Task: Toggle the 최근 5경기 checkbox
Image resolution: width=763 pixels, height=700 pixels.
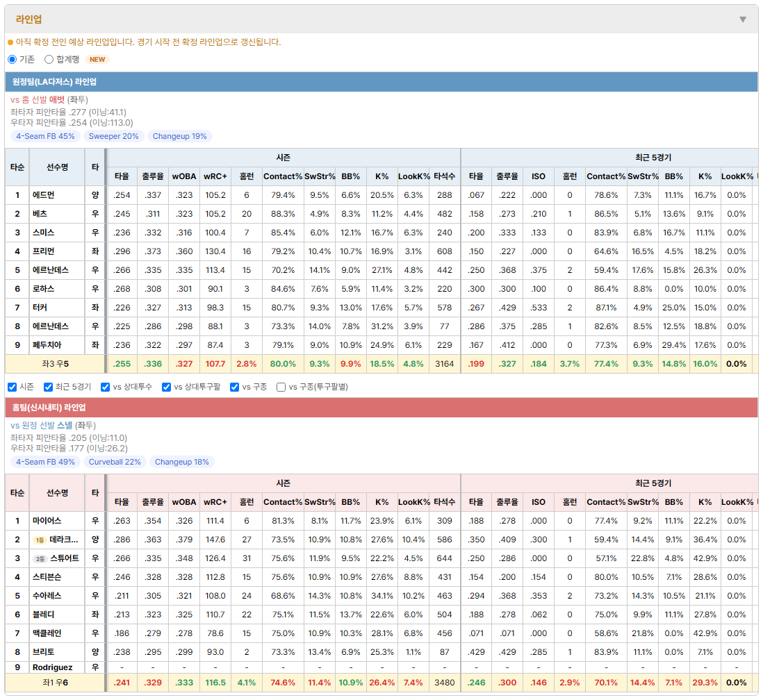Action: click(48, 387)
